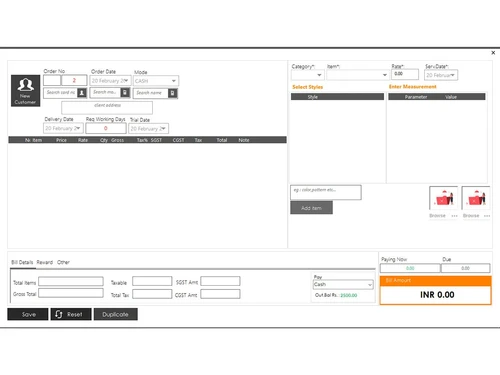The image size is (500, 375).
Task: Focus the Total Tax field
Action: point(152,294)
